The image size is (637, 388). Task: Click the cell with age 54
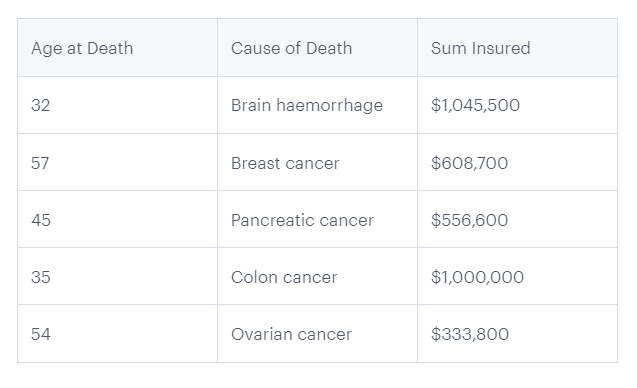[x=117, y=334]
